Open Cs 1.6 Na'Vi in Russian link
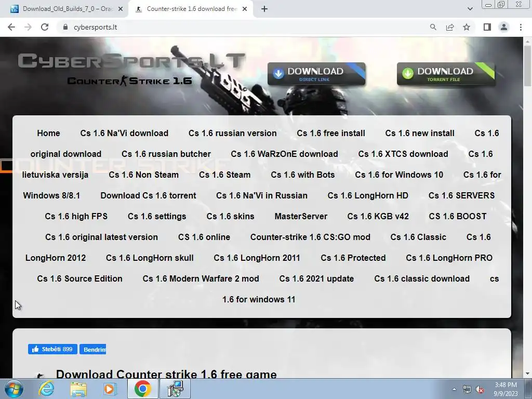 click(x=262, y=195)
